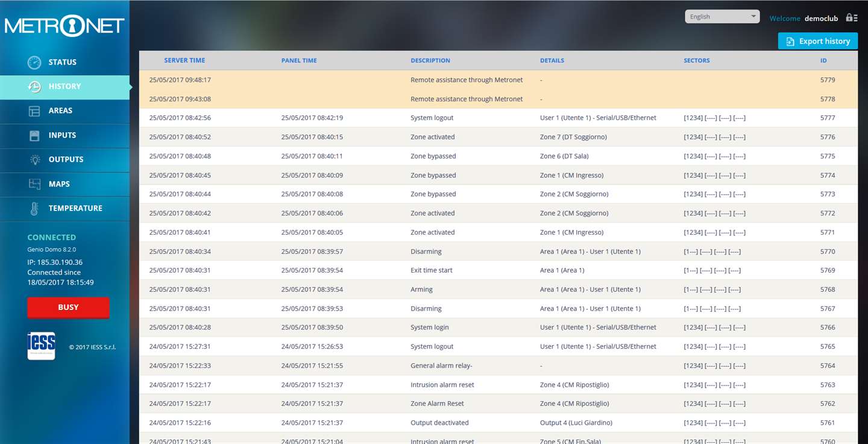
Task: Click '© 2017 IESS S.r.l.' text
Action: click(92, 347)
